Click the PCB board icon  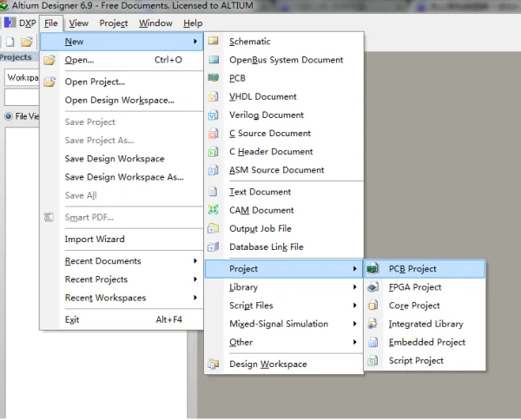214,78
